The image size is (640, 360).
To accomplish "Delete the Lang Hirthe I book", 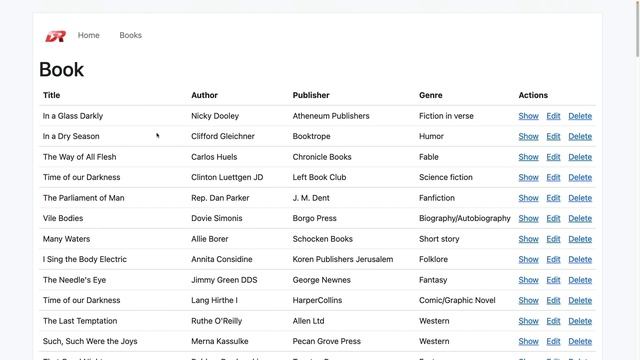I will (580, 300).
